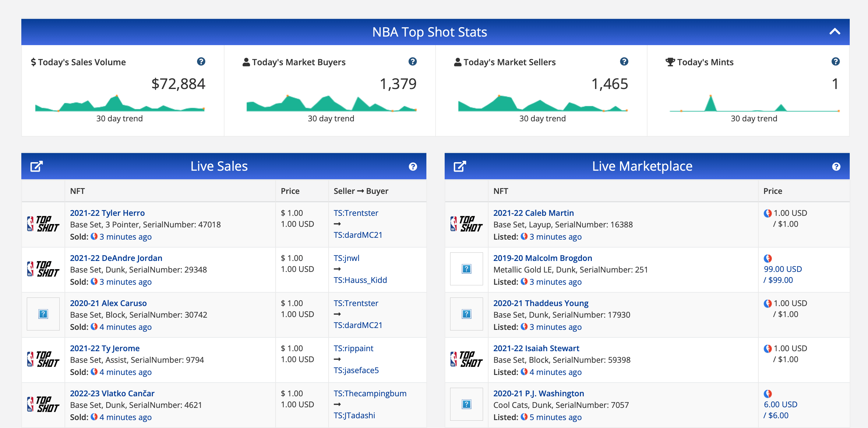Open Live Sales in external view icon
868x428 pixels.
tap(36, 166)
